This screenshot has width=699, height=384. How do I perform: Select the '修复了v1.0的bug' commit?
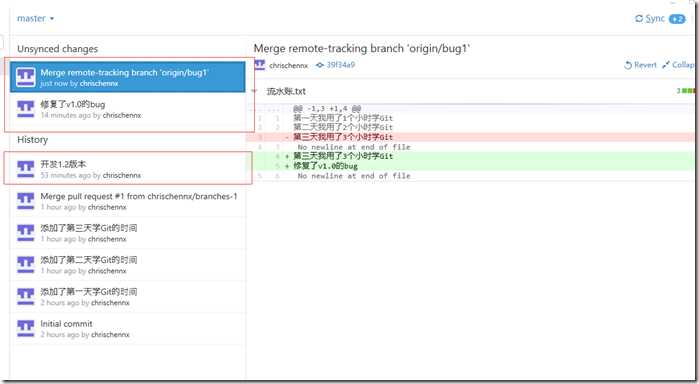coord(127,109)
